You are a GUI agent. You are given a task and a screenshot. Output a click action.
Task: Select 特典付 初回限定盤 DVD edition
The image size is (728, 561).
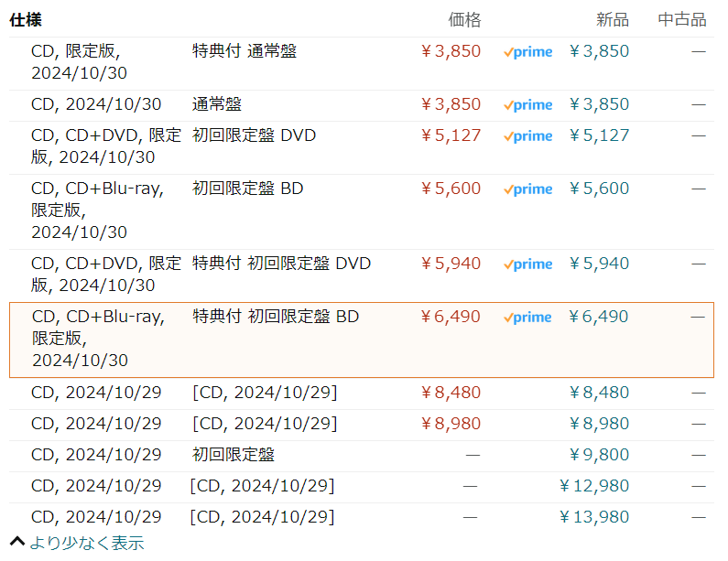[x=281, y=264]
